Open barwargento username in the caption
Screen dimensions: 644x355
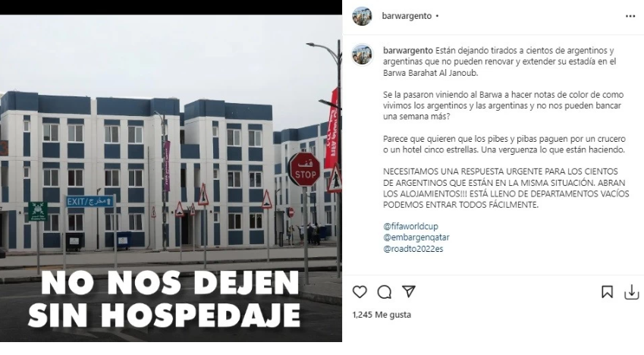click(x=408, y=50)
